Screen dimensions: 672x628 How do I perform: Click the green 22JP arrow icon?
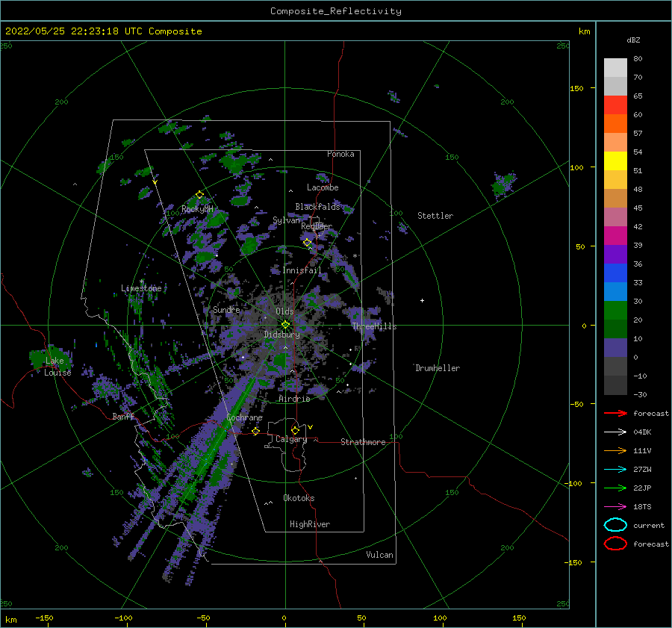[615, 488]
